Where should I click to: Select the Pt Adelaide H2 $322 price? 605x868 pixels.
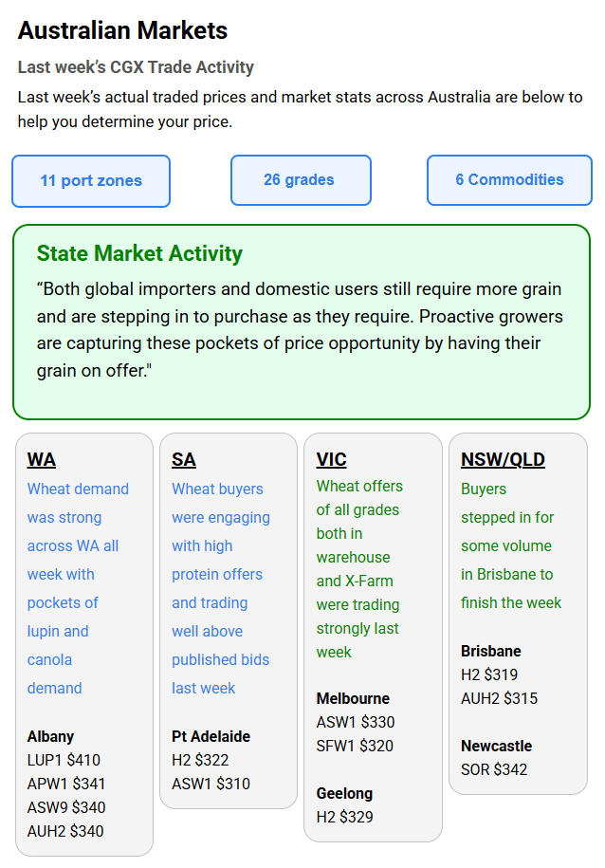pyautogui.click(x=200, y=760)
